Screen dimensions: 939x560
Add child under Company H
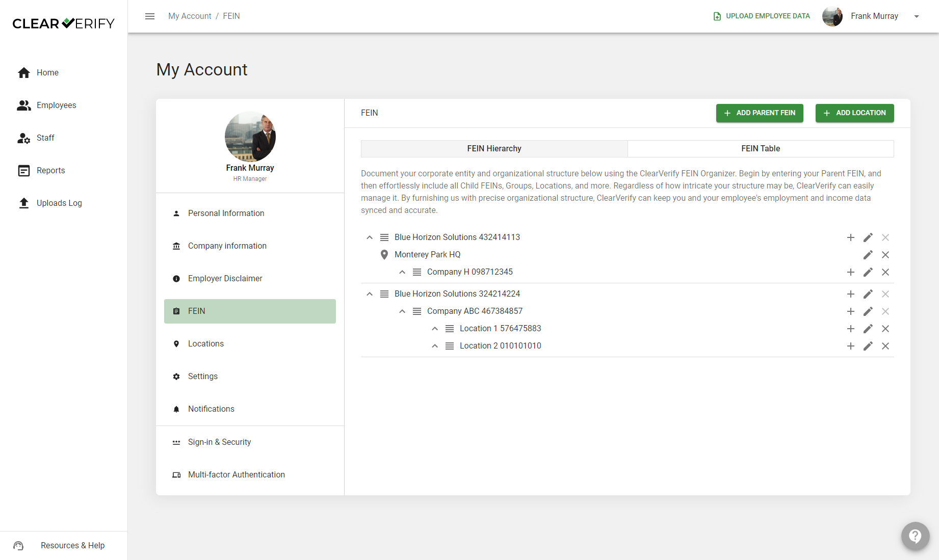(851, 272)
